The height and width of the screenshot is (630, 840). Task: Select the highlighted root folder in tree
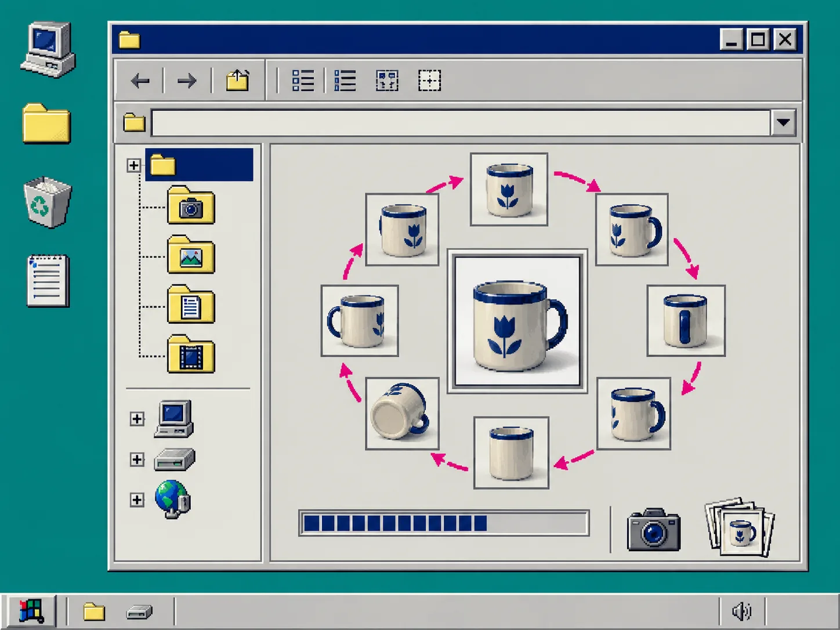click(x=199, y=165)
